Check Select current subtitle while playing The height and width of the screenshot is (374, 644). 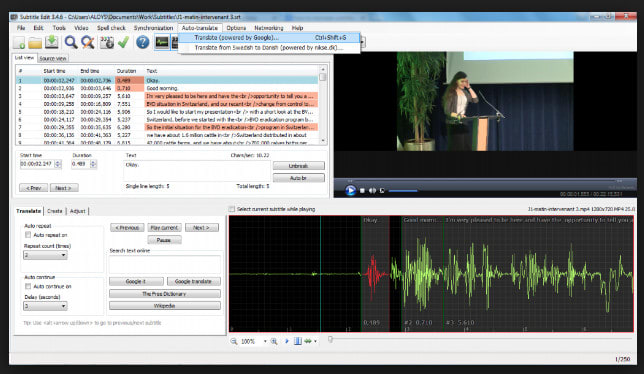point(232,209)
